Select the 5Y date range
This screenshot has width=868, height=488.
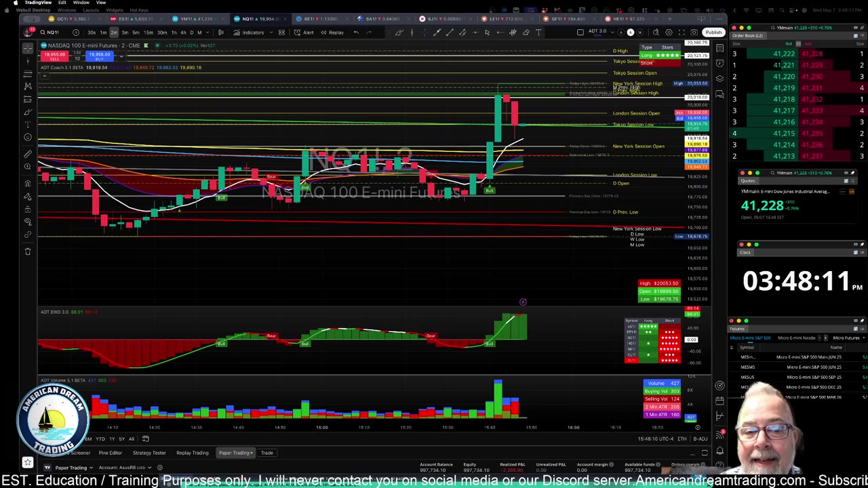[x=121, y=439]
